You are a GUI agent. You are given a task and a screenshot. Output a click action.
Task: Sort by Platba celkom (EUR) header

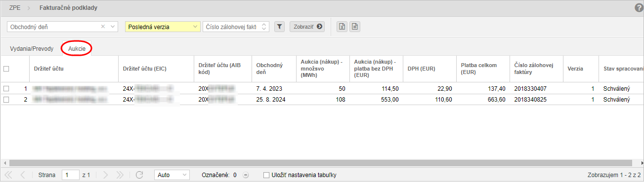click(x=483, y=69)
